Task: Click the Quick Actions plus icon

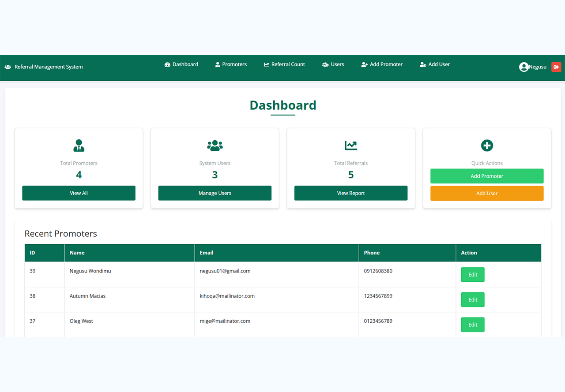Action: pos(487,146)
